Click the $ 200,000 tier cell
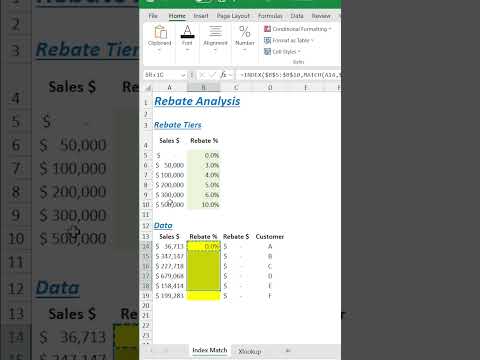The image size is (480, 360). 170,185
